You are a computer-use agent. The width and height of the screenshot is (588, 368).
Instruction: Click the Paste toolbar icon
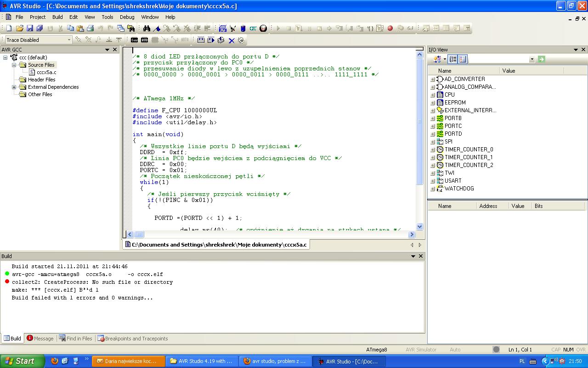click(80, 28)
